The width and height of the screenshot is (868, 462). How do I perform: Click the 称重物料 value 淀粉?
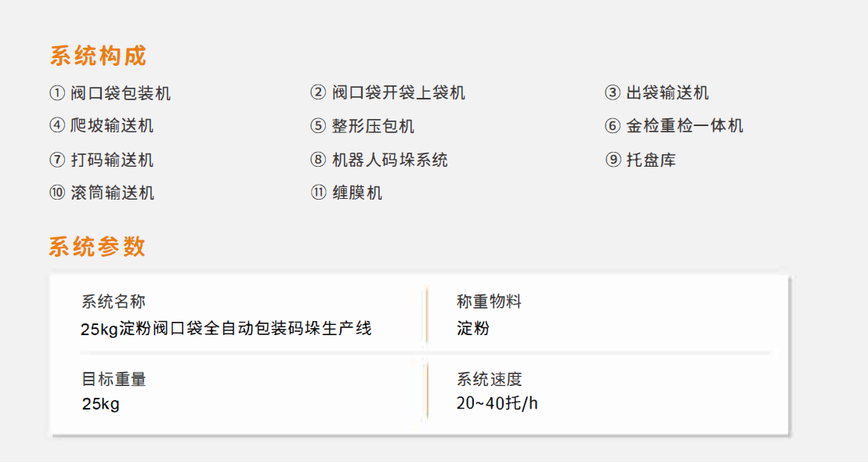click(x=472, y=328)
